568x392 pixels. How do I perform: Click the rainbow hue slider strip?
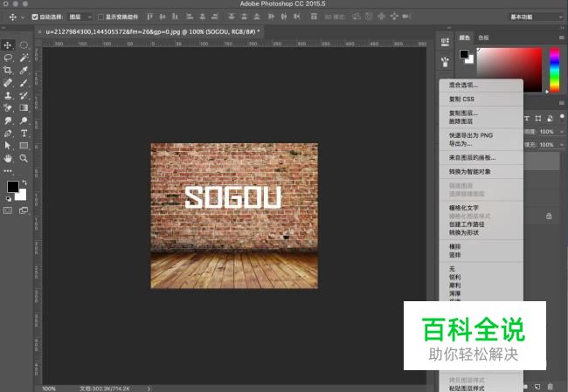click(x=554, y=70)
